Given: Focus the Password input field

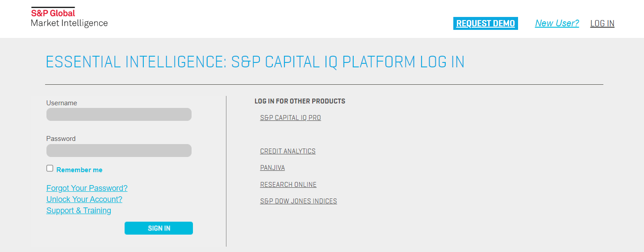Looking at the screenshot, I should pos(119,150).
